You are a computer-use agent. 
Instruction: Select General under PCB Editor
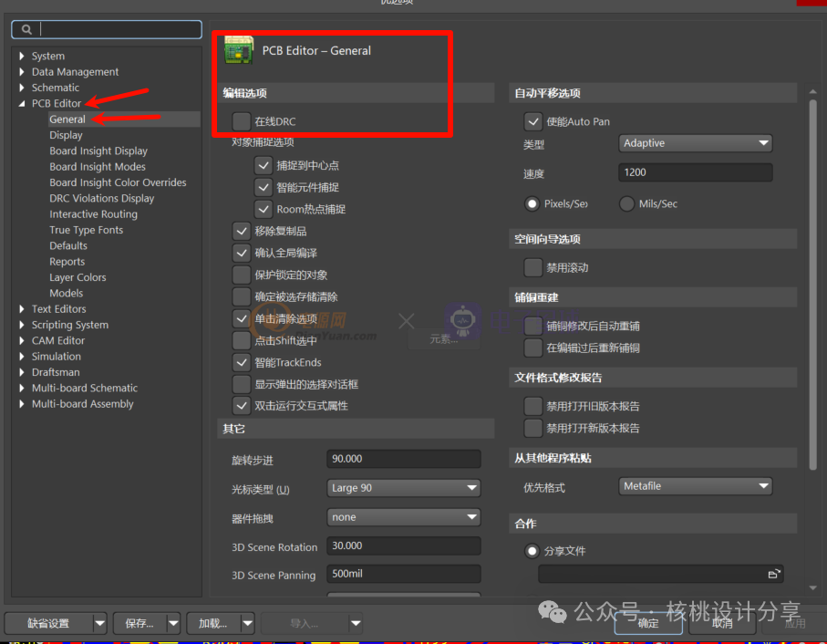coord(67,119)
